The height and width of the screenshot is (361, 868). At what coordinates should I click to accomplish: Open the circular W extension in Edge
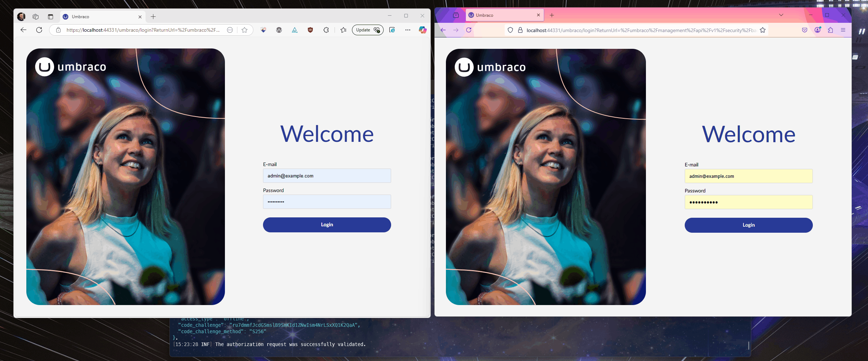(x=279, y=30)
